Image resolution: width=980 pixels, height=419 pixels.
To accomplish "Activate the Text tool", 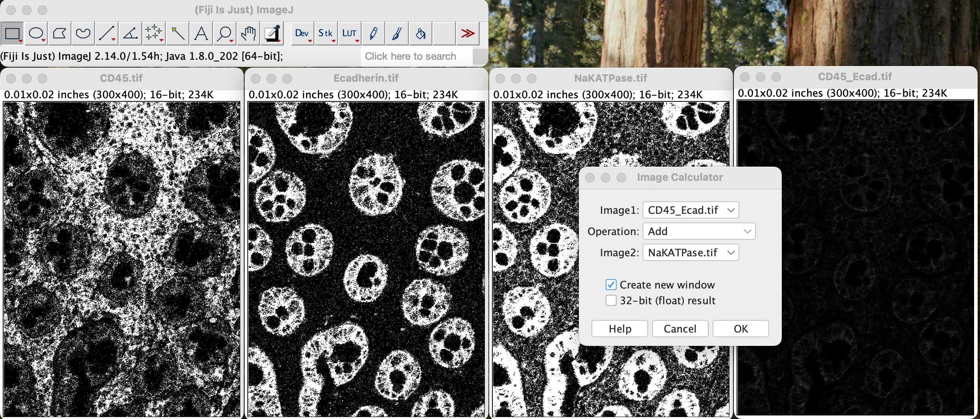I will (201, 33).
